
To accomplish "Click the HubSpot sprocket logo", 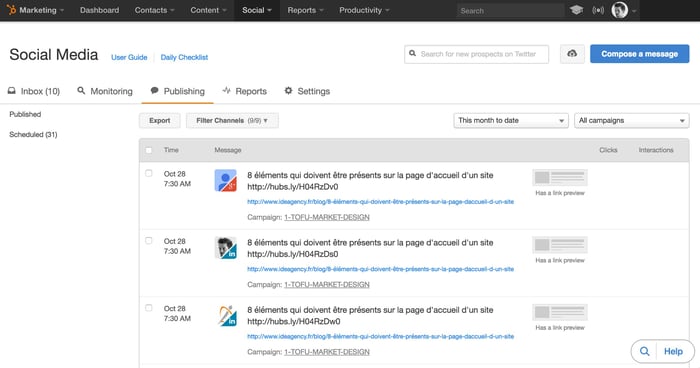I will 11,10.
